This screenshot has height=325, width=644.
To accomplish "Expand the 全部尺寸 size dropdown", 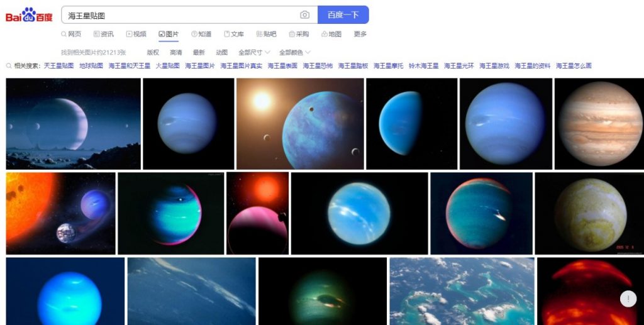I will pyautogui.click(x=254, y=53).
